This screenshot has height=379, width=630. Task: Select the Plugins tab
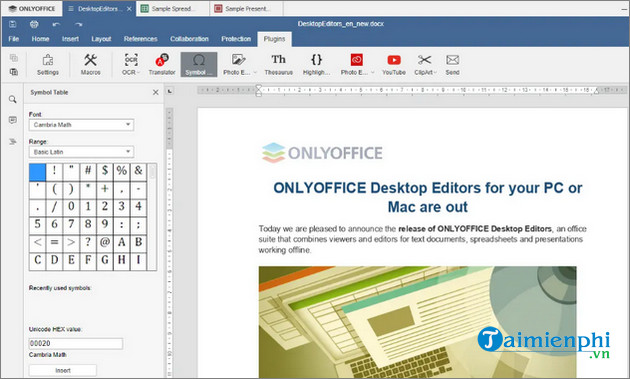point(274,39)
